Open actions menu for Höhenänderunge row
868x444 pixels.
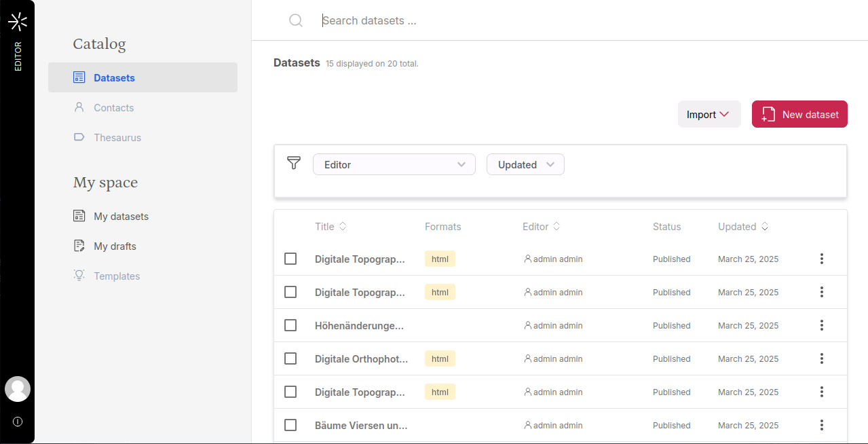pos(821,325)
